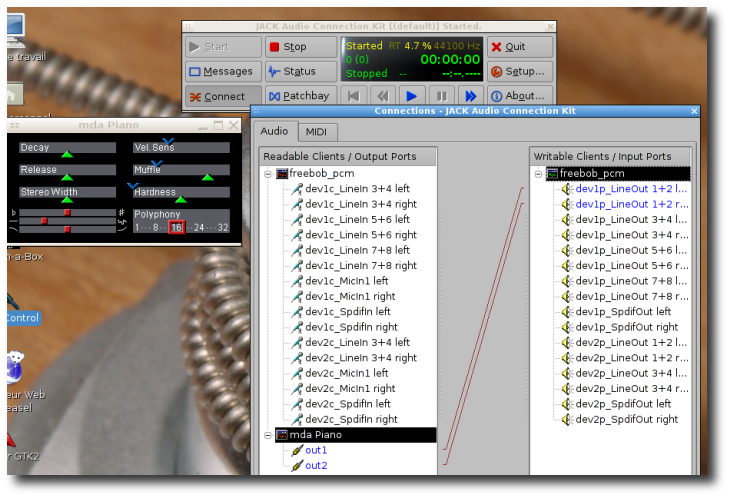The height and width of the screenshot is (498, 730).
Task: Collapse the mda Piano client tree
Action: (268, 435)
